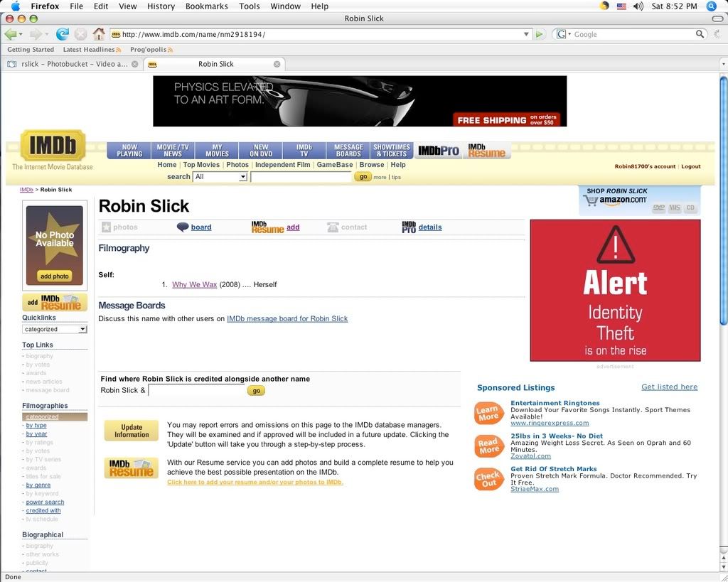Click the message board speech bubble icon
This screenshot has height=582, width=728.
click(183, 227)
